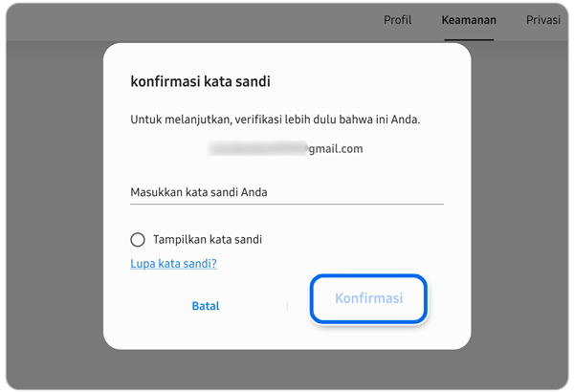The height and width of the screenshot is (392, 574).
Task: Switch to the Profil tab
Action: [397, 19]
